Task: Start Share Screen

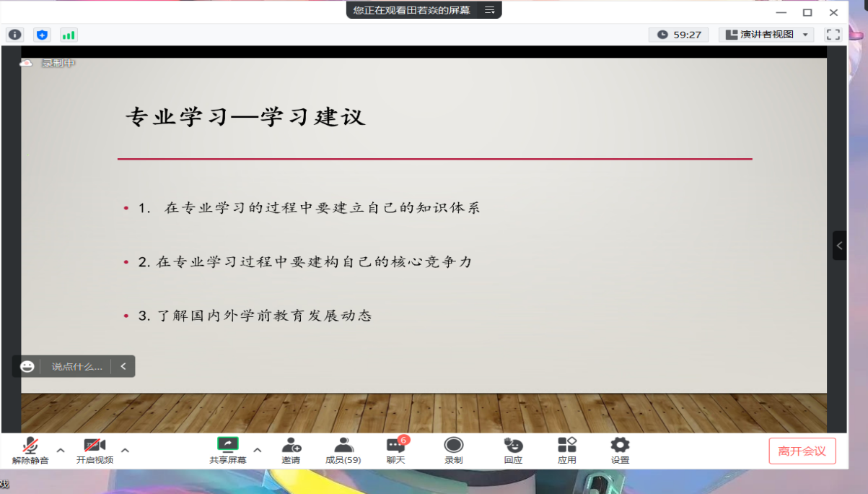Action: point(227,451)
